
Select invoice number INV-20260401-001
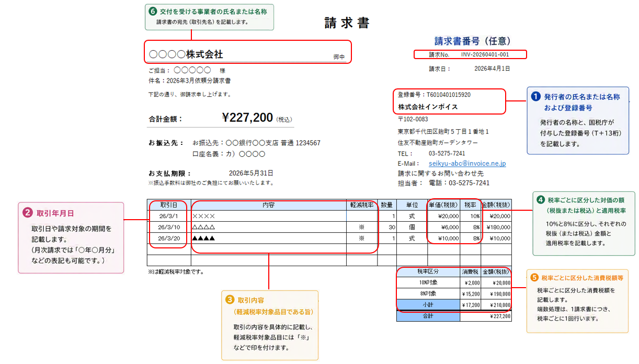point(485,54)
